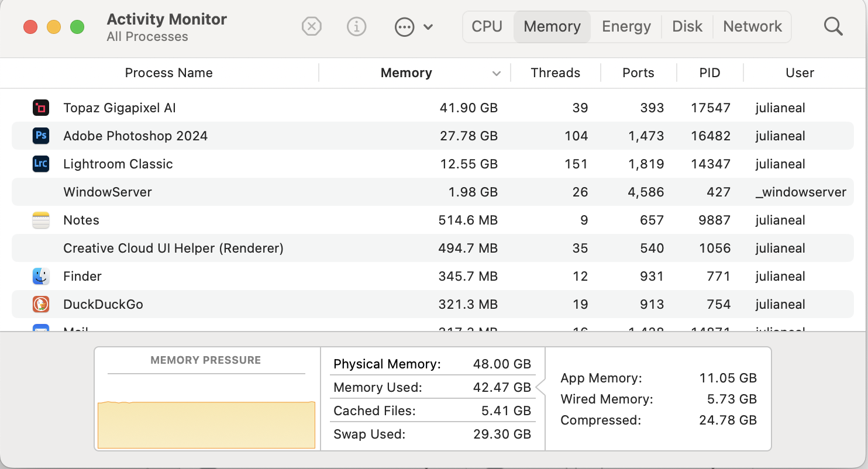Open the search field magnifier
Screen dimensions: 868x469
point(833,26)
